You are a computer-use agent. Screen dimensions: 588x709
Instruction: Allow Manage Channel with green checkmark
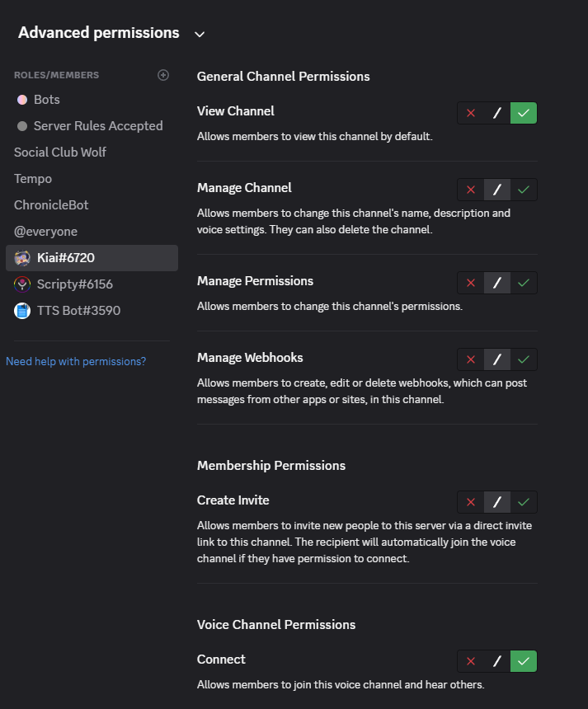pyautogui.click(x=524, y=190)
